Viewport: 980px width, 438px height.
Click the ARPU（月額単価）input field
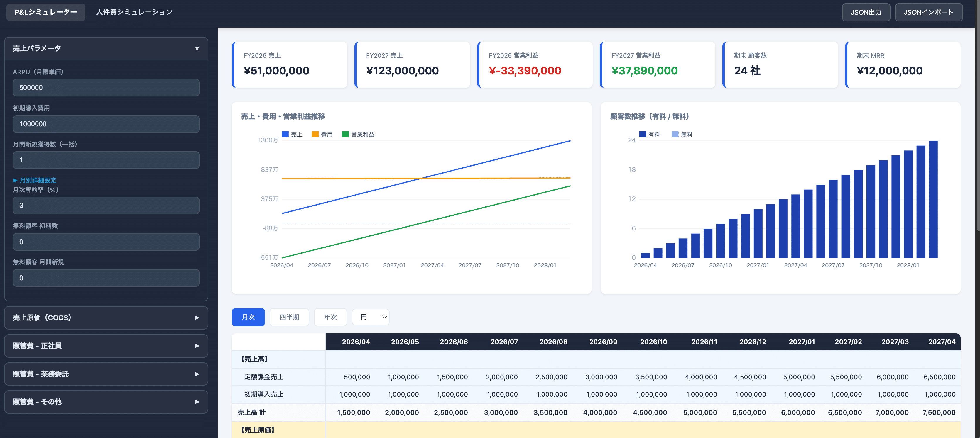pos(106,87)
